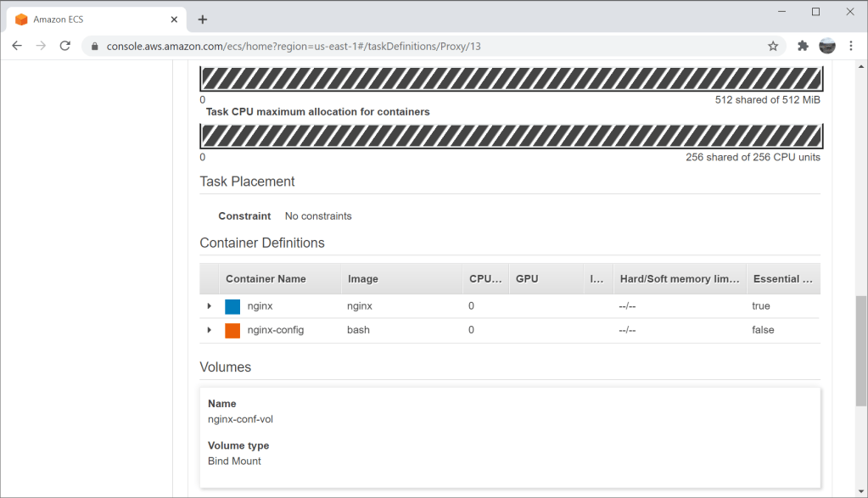Screen dimensions: 868x498
Task: Open the Chrome three-dot menu
Action: pyautogui.click(x=851, y=46)
